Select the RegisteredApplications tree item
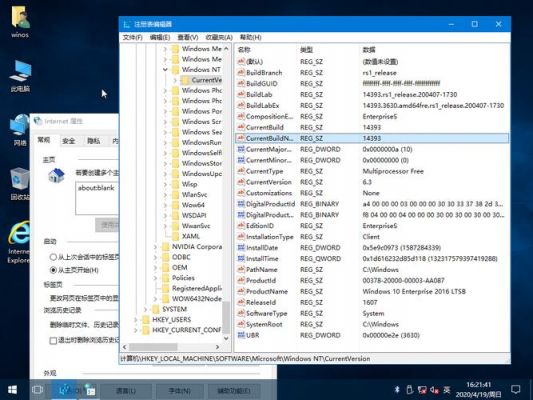 (197, 289)
